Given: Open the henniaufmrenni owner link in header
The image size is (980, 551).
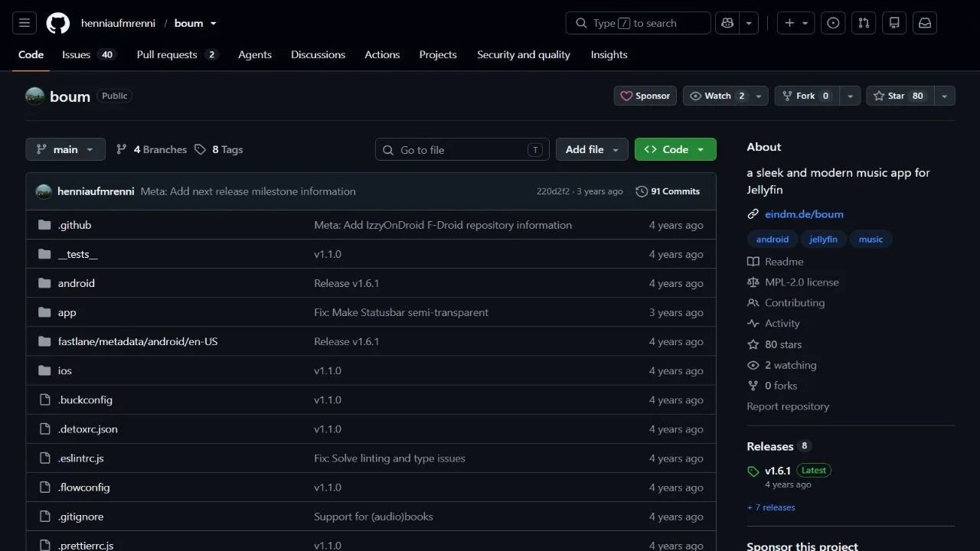Looking at the screenshot, I should coord(118,23).
